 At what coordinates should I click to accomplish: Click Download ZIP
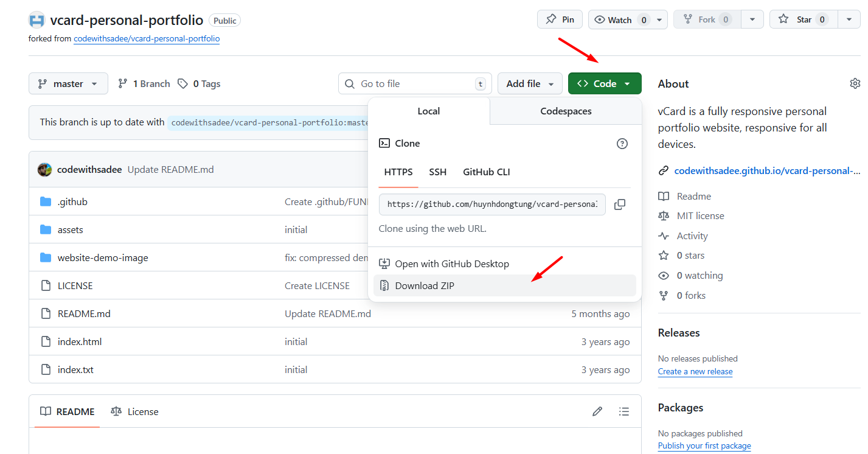point(425,285)
